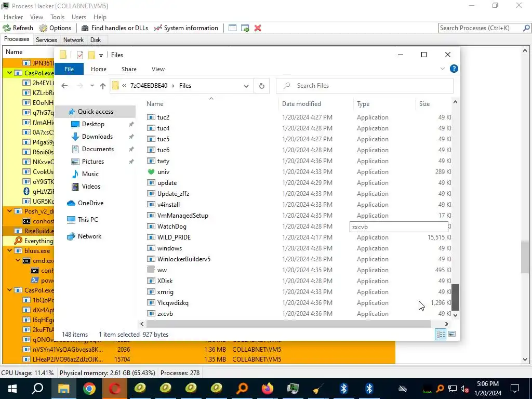Switch to Details view layout icon
This screenshot has width=532, height=399.
[x=441, y=335]
